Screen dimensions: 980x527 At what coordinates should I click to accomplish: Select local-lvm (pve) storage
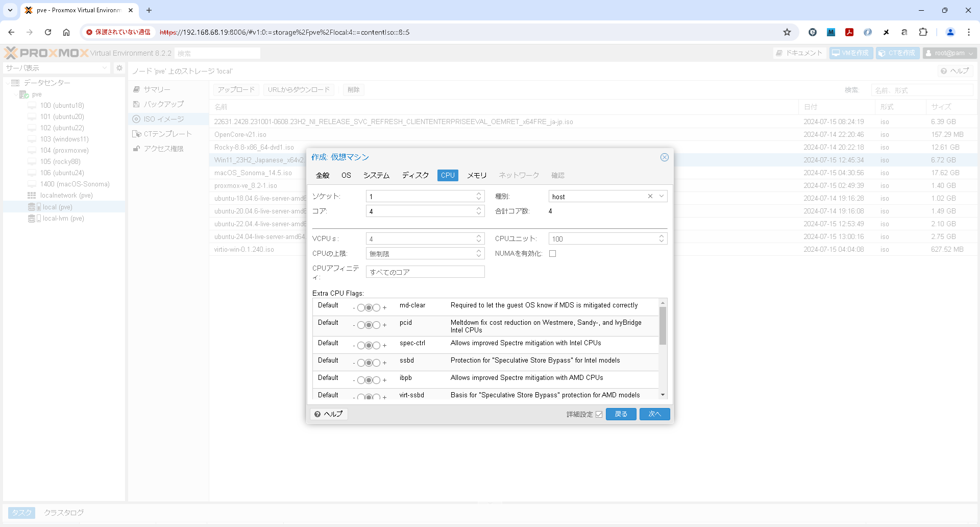click(x=63, y=218)
